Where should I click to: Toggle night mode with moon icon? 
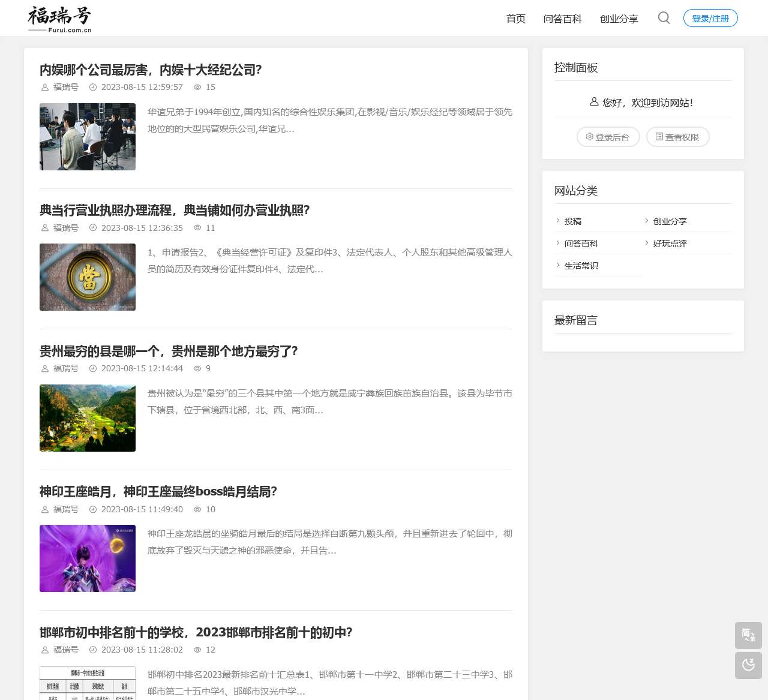pos(748,665)
